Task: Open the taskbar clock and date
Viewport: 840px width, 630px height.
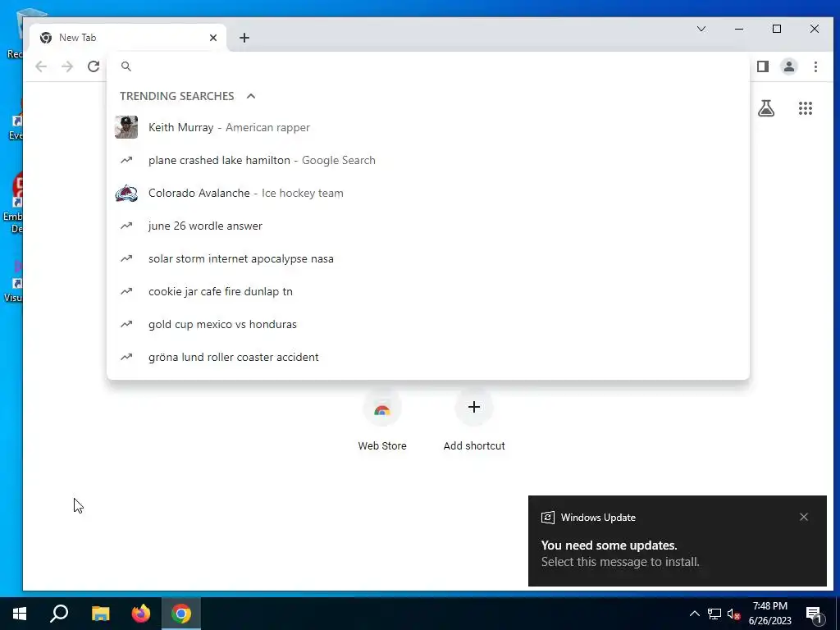Action: (x=769, y=614)
